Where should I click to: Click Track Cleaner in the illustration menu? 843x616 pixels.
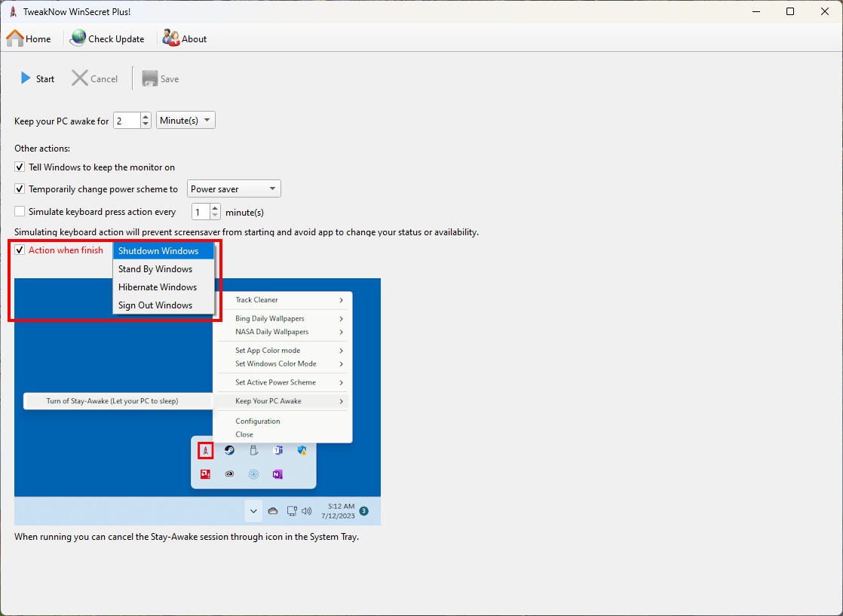click(256, 300)
